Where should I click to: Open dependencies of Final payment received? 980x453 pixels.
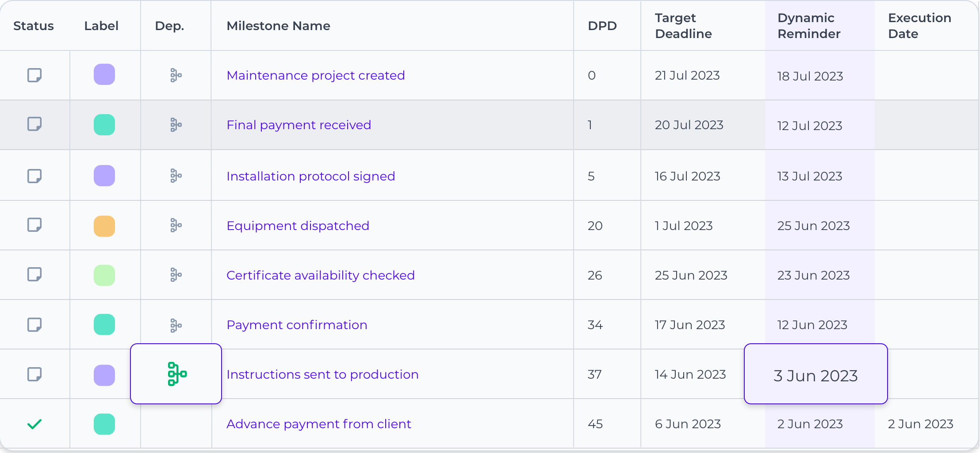coord(176,125)
